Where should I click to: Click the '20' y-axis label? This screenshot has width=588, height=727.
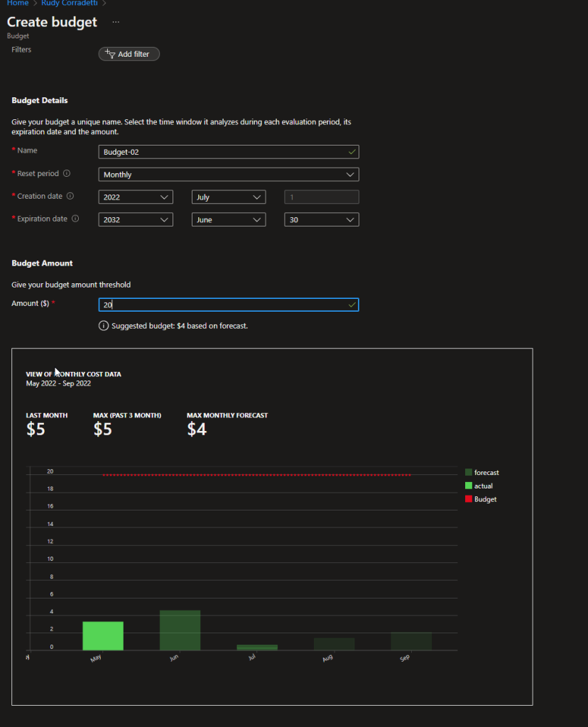50,471
